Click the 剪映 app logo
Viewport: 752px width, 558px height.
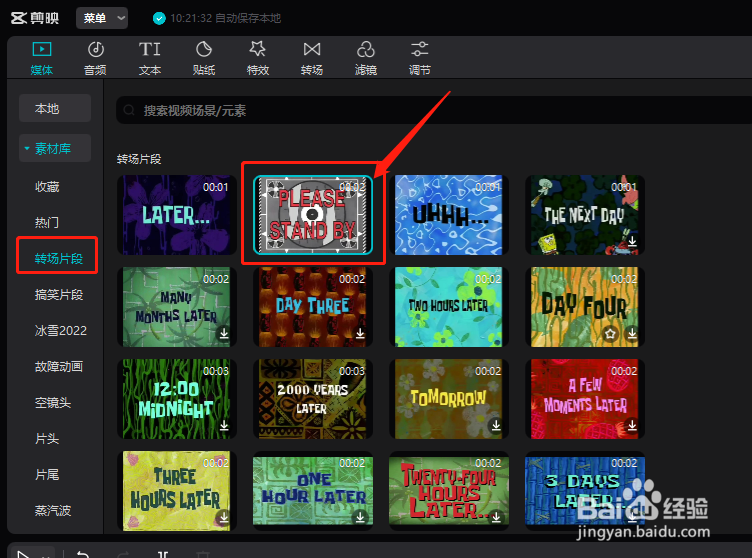(x=35, y=18)
